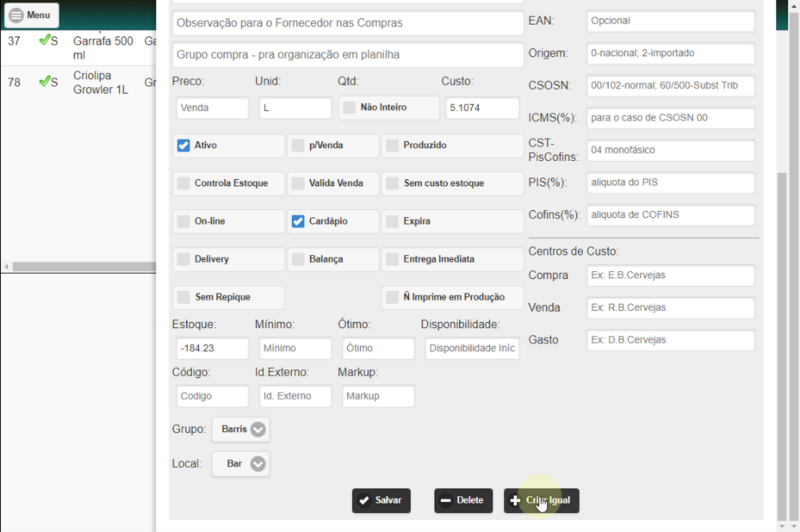
Task: Click the checkmark icon on Salvar
Action: click(364, 500)
